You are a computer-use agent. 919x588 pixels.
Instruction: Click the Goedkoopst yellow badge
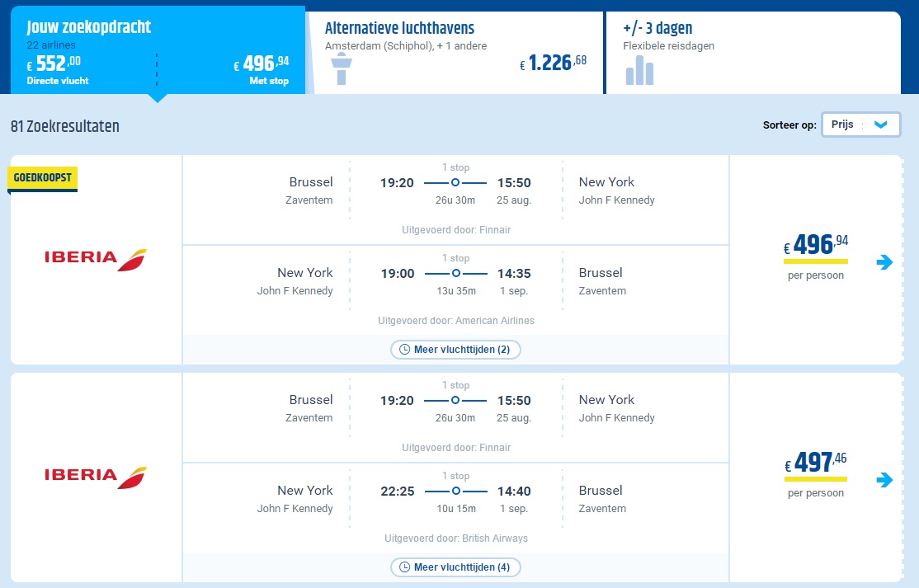[x=42, y=178]
